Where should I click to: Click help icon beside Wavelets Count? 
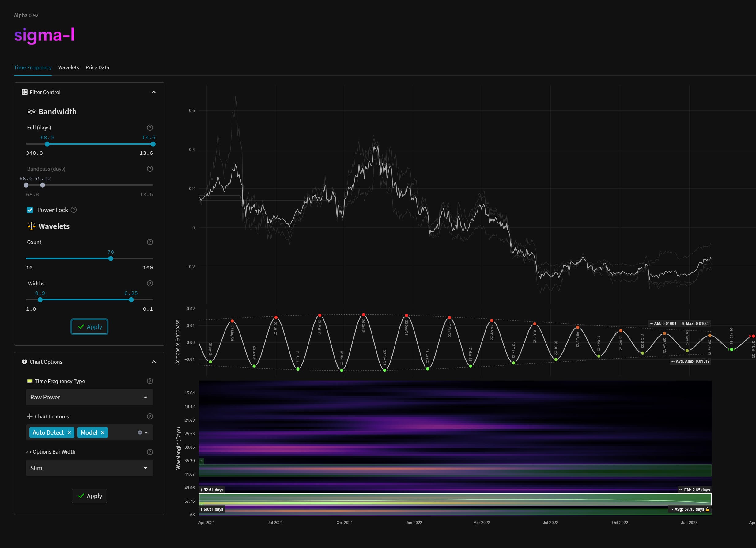point(150,242)
